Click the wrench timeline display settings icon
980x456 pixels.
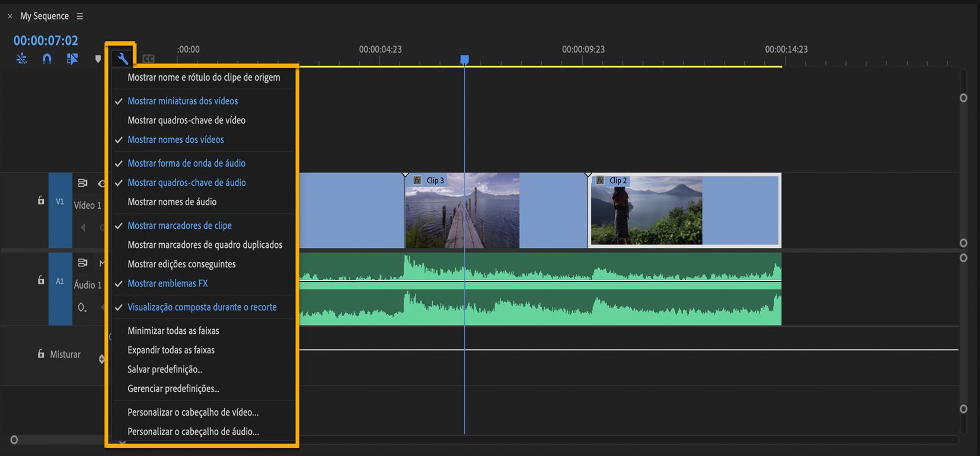tap(123, 58)
